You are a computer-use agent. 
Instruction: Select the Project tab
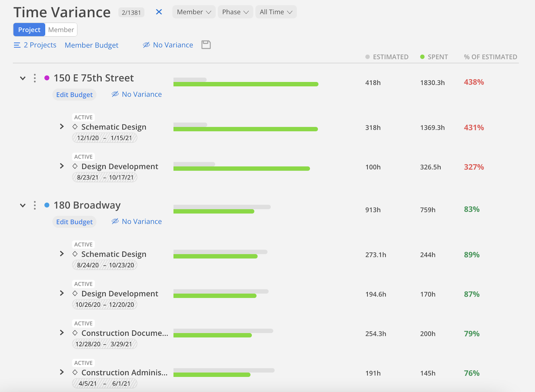click(29, 30)
